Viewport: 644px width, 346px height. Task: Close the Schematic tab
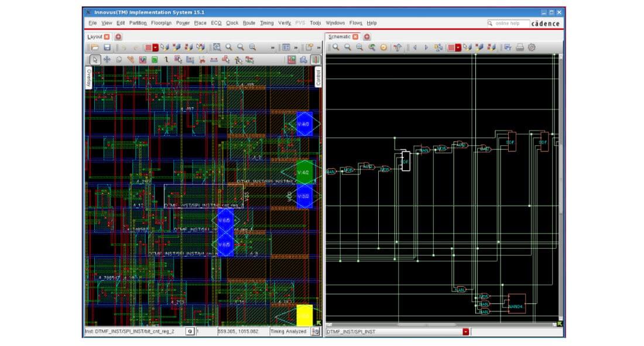pyautogui.click(x=355, y=36)
